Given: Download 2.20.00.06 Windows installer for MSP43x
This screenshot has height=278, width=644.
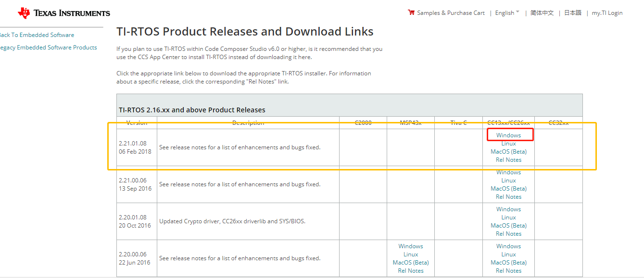Looking at the screenshot, I should tap(411, 246).
